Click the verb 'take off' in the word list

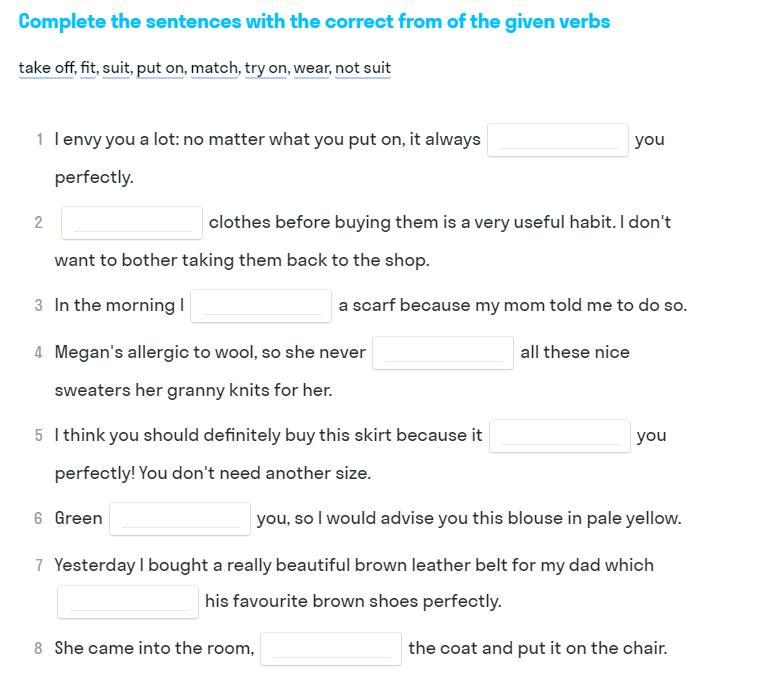click(46, 68)
